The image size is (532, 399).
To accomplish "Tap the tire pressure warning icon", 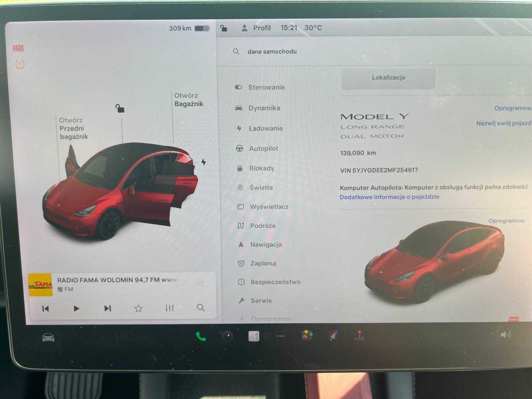I will (20, 64).
